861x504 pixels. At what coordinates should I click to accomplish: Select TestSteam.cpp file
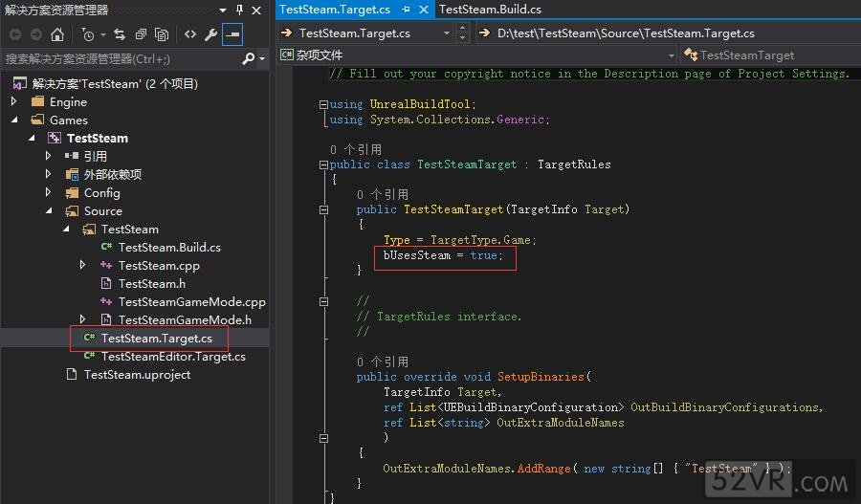[x=159, y=265]
